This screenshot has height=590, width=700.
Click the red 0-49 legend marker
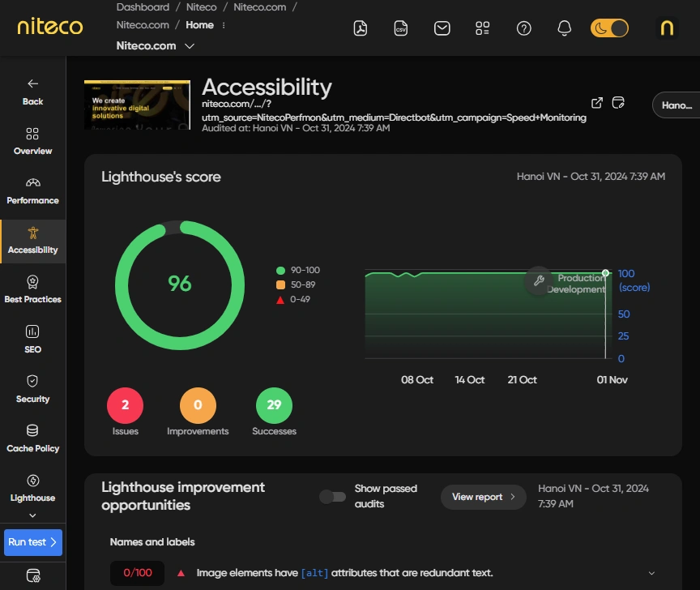(x=280, y=300)
